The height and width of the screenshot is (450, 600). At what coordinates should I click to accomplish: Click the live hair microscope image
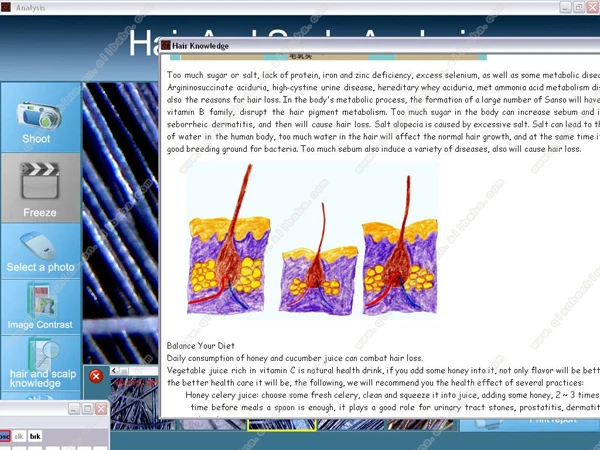coord(121,223)
